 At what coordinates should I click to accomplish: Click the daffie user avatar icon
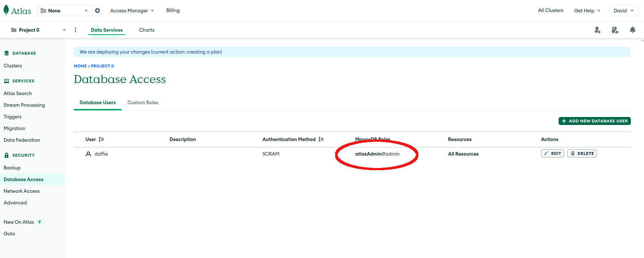[88, 154]
